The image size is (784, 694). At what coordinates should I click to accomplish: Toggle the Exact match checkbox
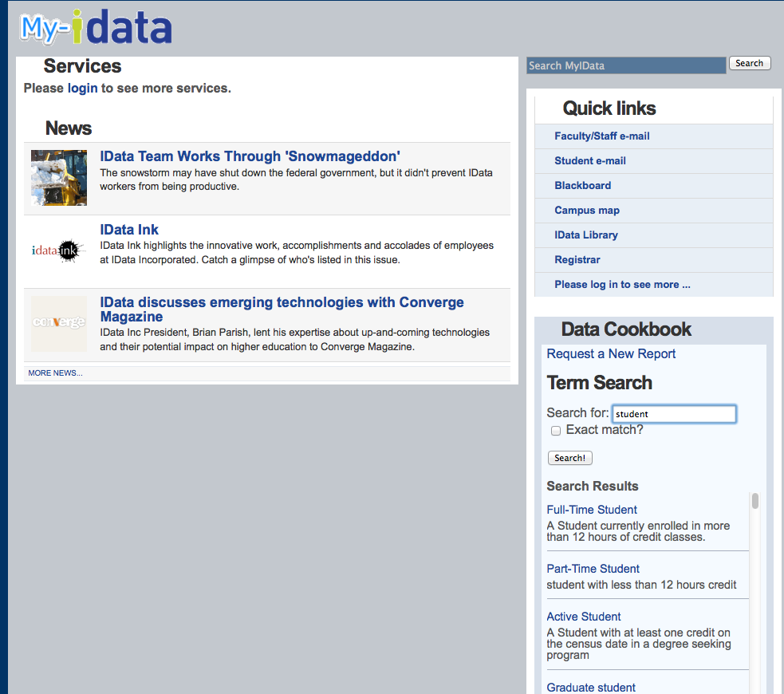tap(556, 431)
